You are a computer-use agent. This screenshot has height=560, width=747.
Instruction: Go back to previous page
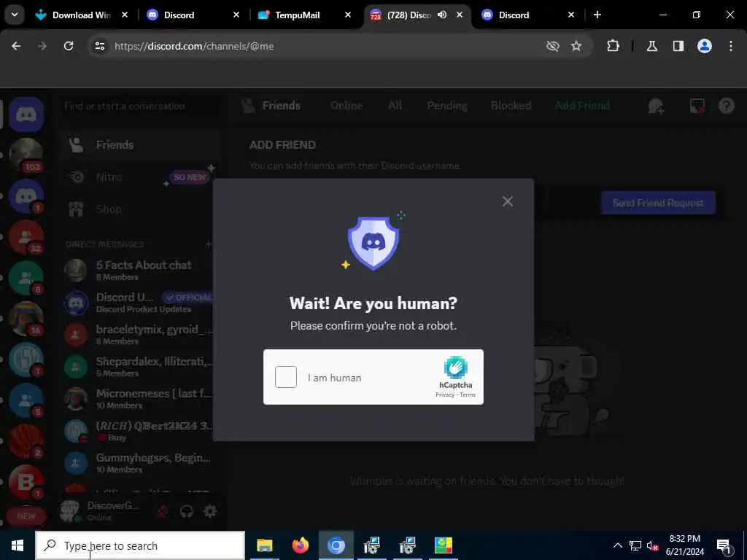(16, 46)
